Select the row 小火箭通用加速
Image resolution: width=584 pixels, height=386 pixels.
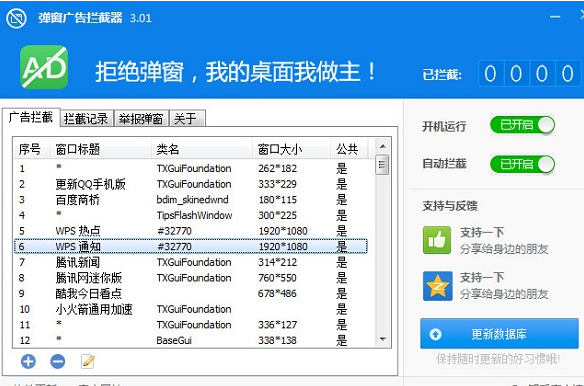point(191,309)
